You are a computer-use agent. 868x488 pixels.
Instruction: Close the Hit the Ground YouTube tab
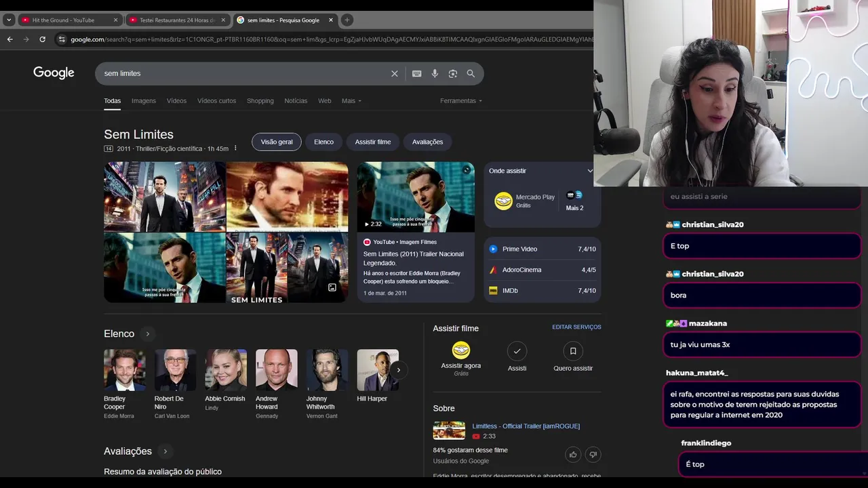[115, 20]
